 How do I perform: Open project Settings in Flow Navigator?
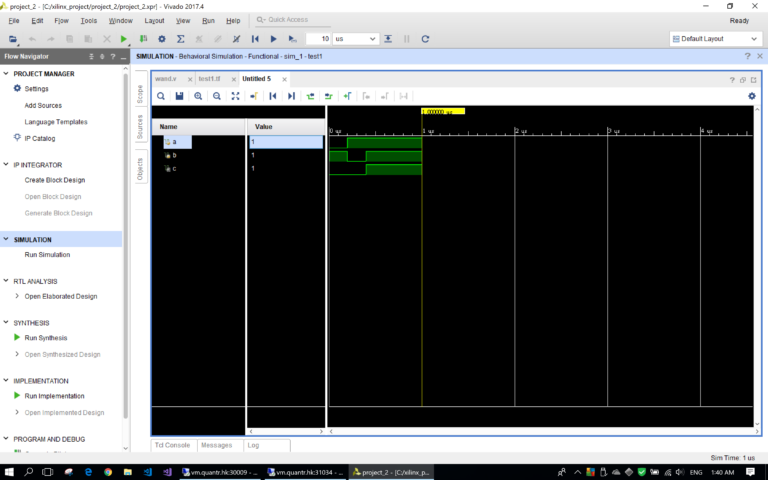click(x=37, y=89)
